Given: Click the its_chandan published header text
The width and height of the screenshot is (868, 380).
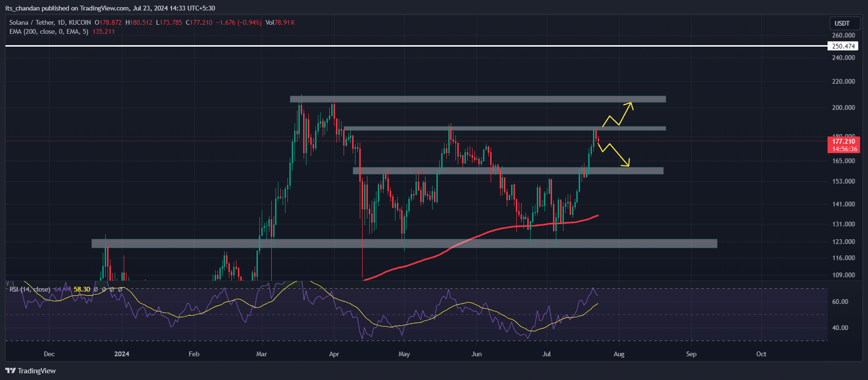Looking at the screenshot, I should coord(110,8).
